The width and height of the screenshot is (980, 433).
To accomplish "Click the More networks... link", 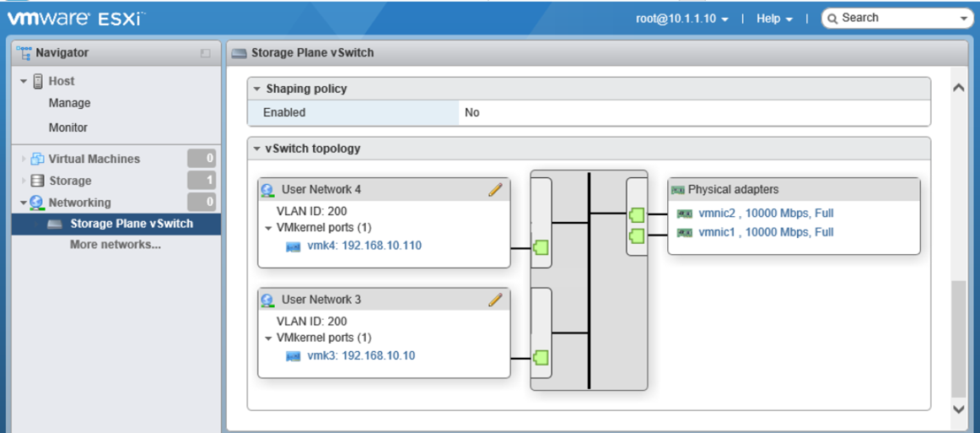I will click(116, 245).
